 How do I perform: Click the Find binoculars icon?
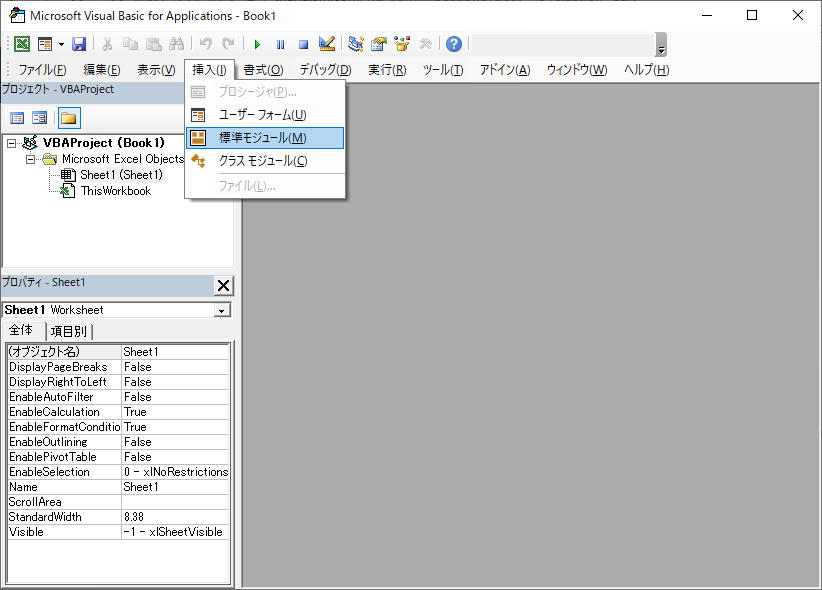pos(177,44)
